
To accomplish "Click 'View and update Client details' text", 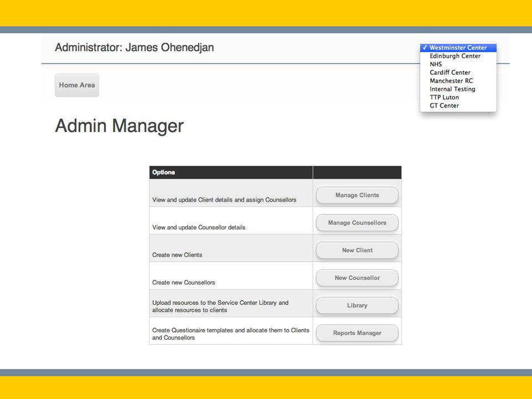I will pyautogui.click(x=224, y=200).
